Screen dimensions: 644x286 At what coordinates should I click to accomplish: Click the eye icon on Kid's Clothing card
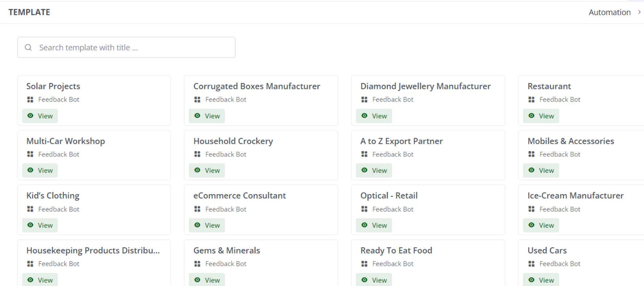click(x=30, y=225)
